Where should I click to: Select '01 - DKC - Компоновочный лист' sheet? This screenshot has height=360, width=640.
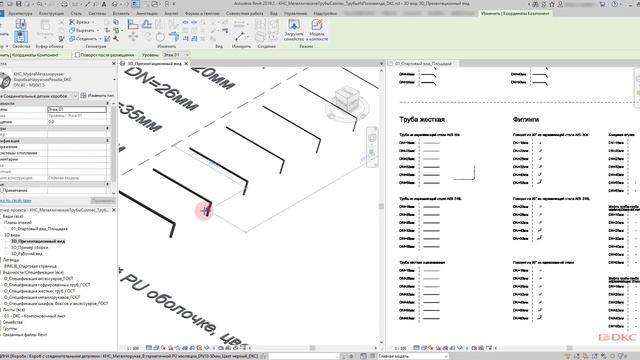click(35, 316)
